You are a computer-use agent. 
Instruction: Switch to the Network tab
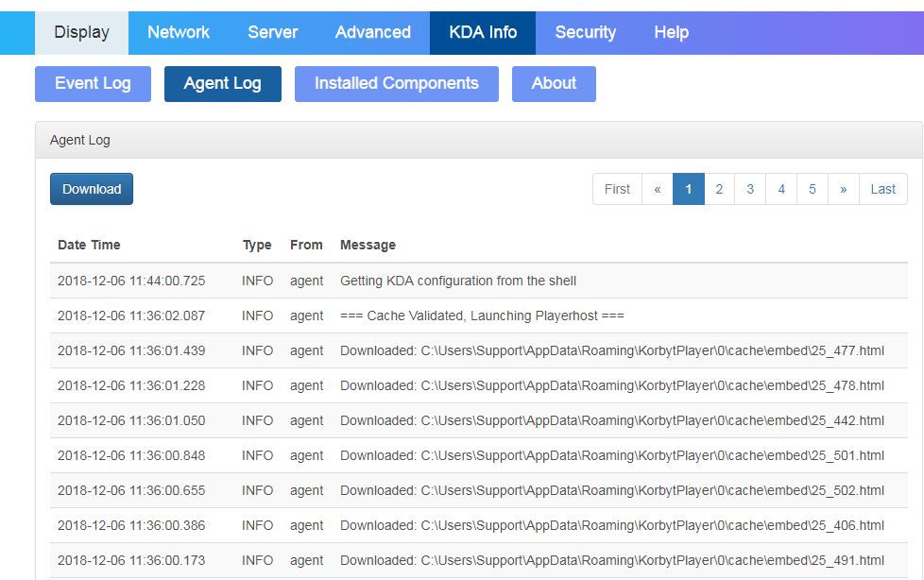(x=178, y=31)
